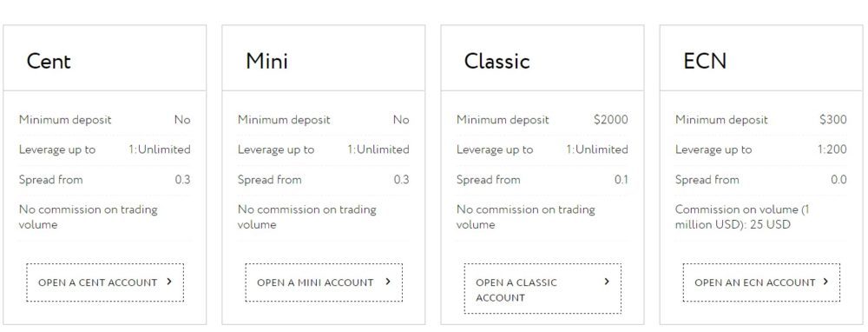868x332 pixels.
Task: Select the Cent card title
Action: 49,61
